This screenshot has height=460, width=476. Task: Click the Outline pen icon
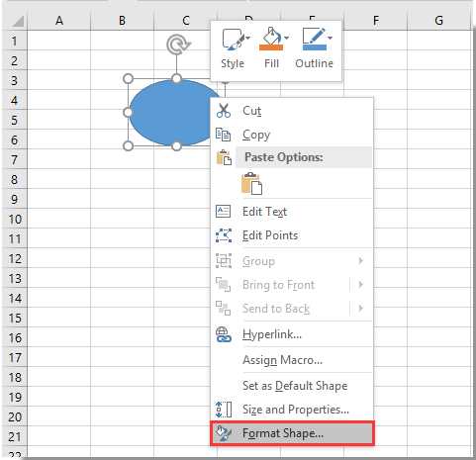(x=314, y=39)
